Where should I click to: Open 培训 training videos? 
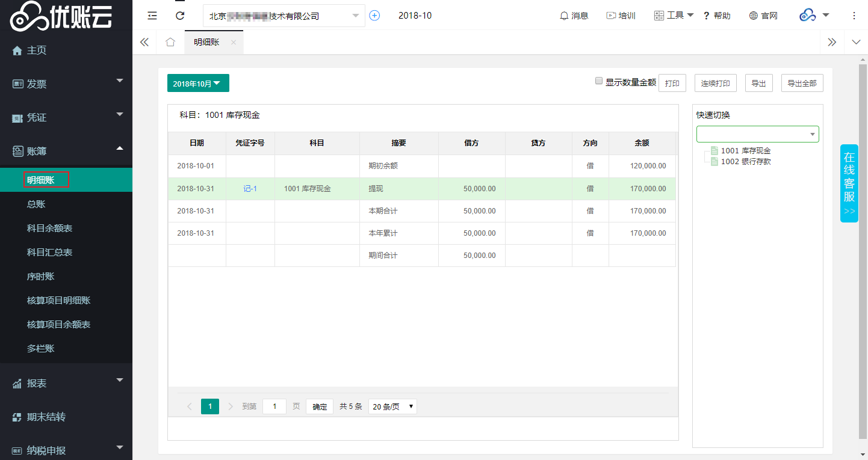click(x=621, y=16)
